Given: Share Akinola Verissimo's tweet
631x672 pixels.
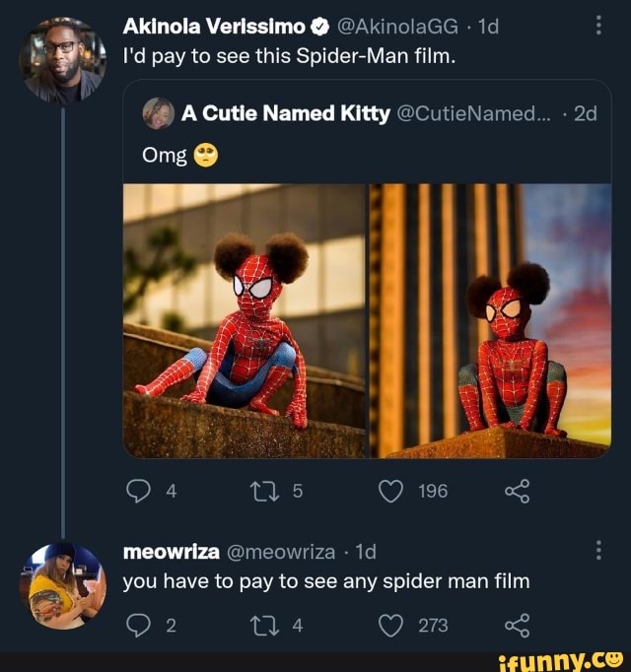Looking at the screenshot, I should pyautogui.click(x=517, y=490).
